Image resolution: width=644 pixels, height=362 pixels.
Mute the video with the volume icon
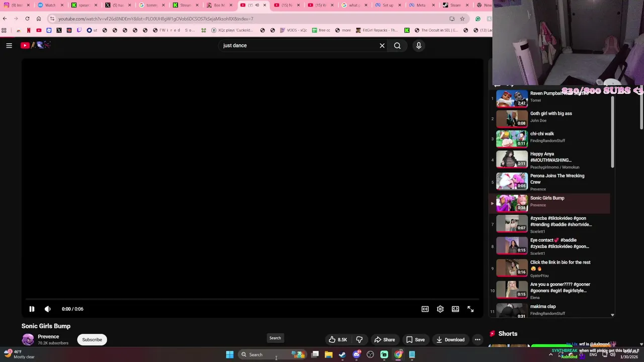coord(47,309)
